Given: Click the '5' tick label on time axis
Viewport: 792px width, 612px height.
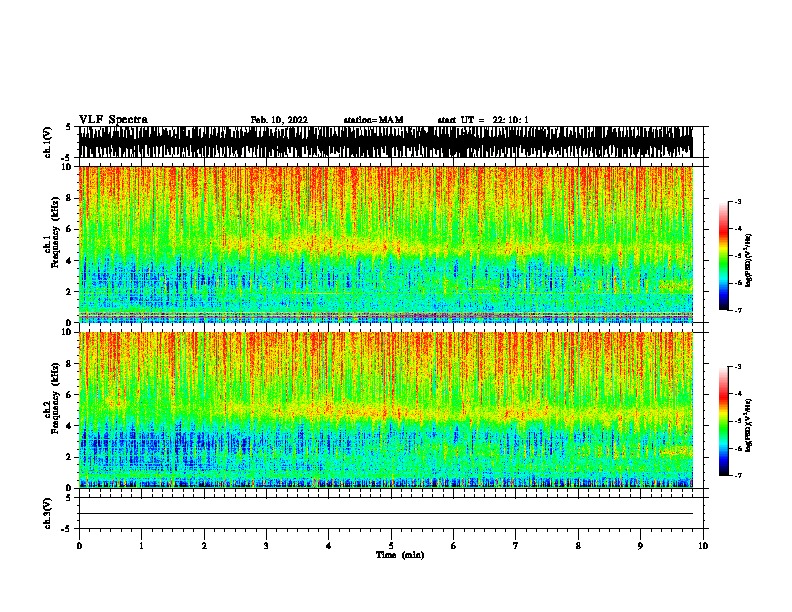Looking at the screenshot, I should pos(391,546).
